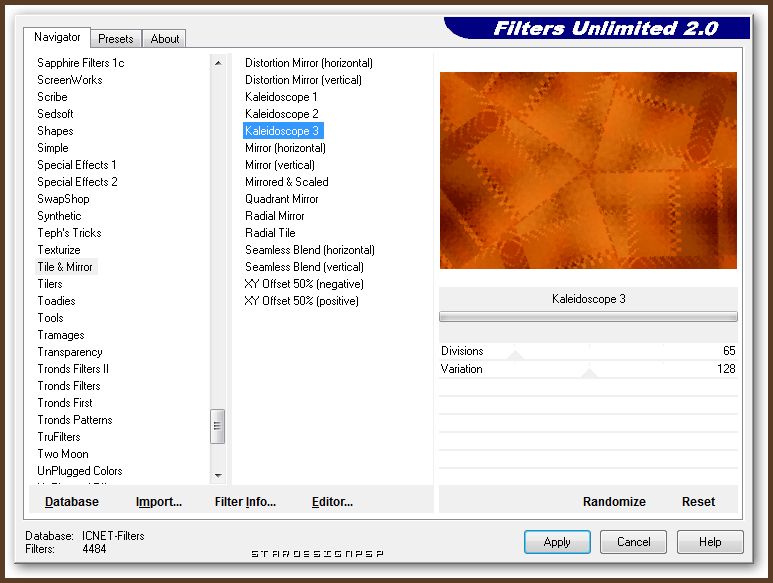Adjust the Variation slider

pos(588,370)
